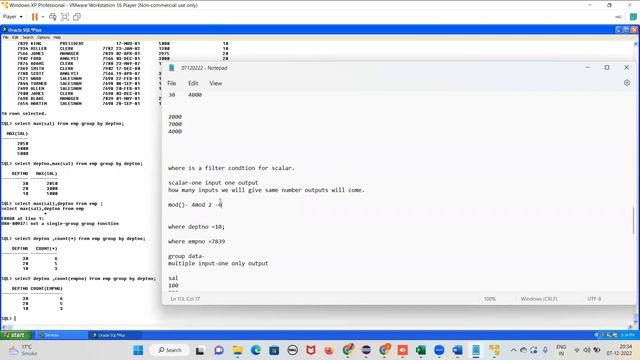Open clock and date 07-12-2022
Viewport: 640px width, 360px height.
[619, 350]
